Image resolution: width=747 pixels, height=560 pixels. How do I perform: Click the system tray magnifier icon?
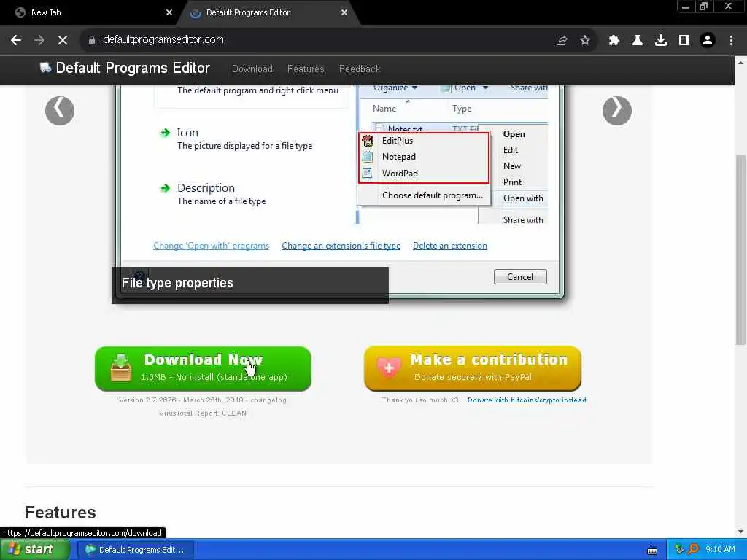click(x=693, y=550)
